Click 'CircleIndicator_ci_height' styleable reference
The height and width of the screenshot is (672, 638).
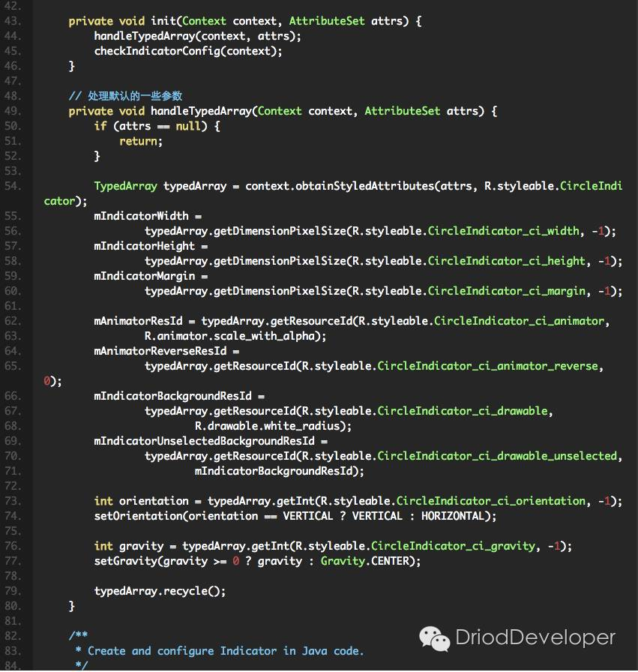507,261
